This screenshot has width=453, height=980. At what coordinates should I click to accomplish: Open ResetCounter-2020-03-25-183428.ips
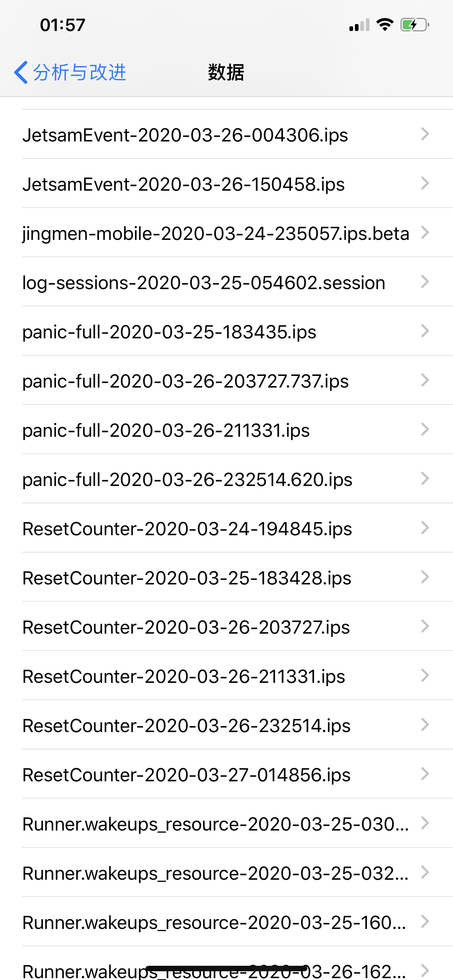tap(186, 578)
